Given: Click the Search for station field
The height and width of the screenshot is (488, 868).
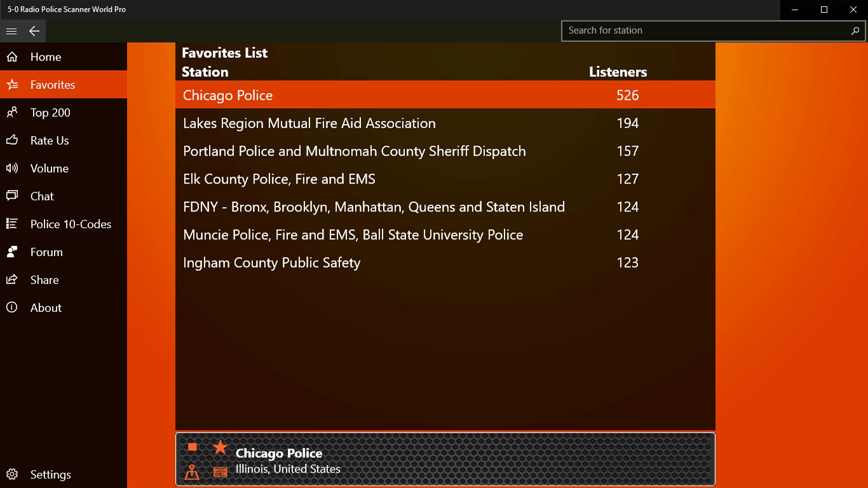Looking at the screenshot, I should click(713, 30).
